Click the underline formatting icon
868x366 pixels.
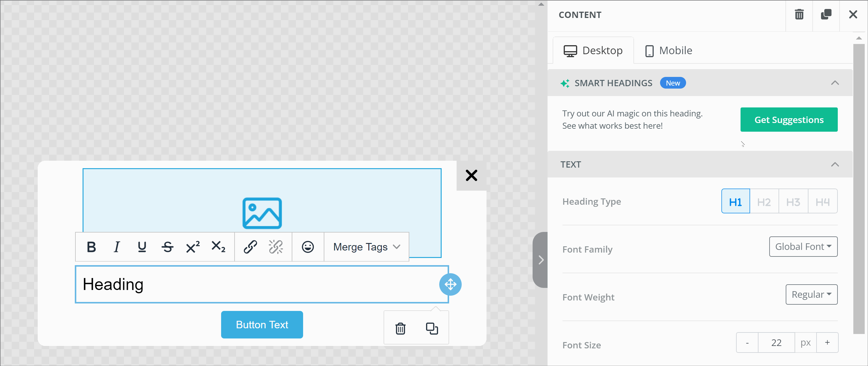(x=142, y=247)
